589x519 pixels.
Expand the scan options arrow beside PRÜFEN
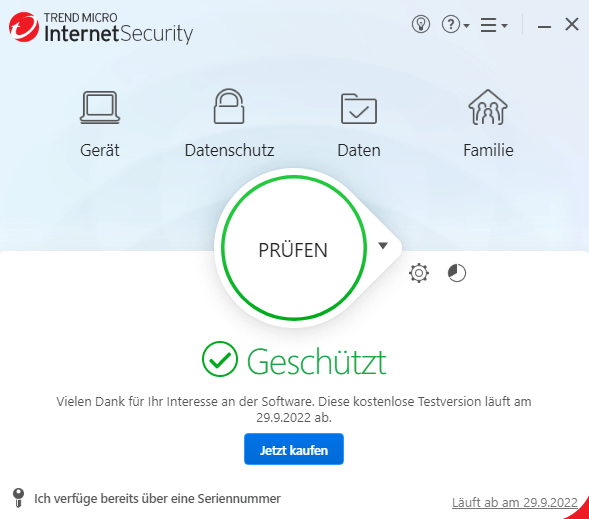coord(383,246)
